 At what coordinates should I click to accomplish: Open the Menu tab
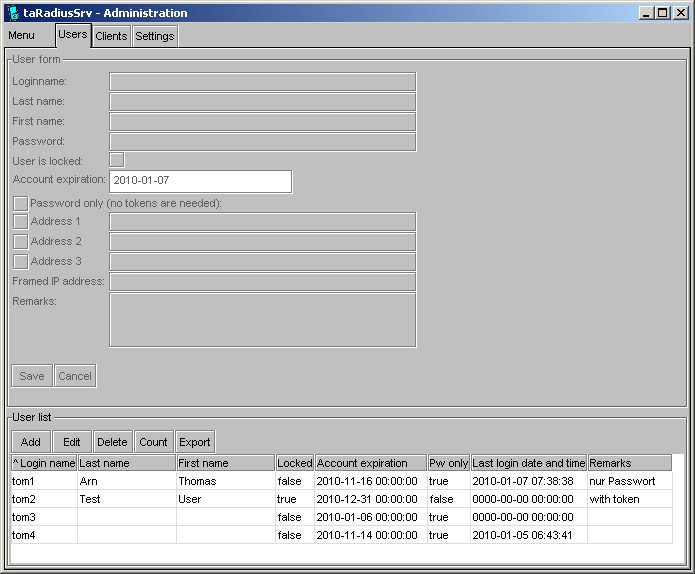[x=22, y=36]
